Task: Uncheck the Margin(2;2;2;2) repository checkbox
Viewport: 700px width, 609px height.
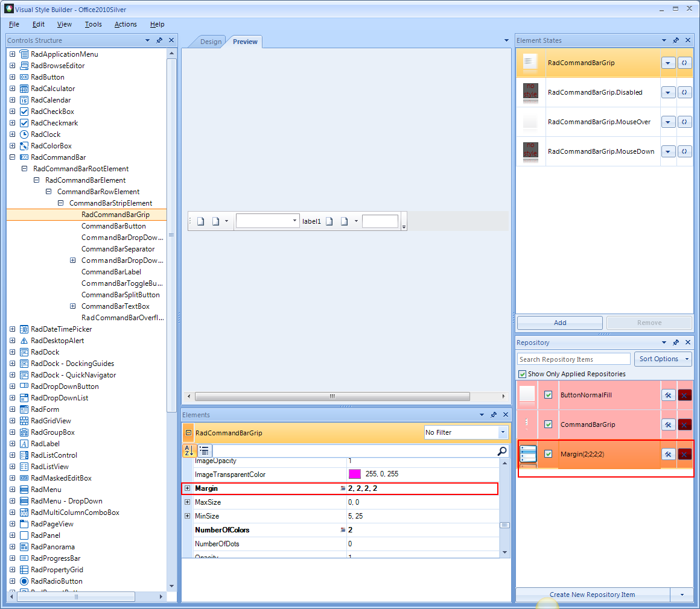Action: [548, 454]
